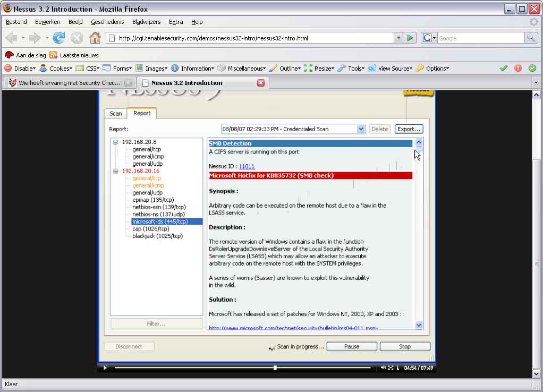Open the report selection combo box
This screenshot has width=543, height=392.
pyautogui.click(x=293, y=129)
